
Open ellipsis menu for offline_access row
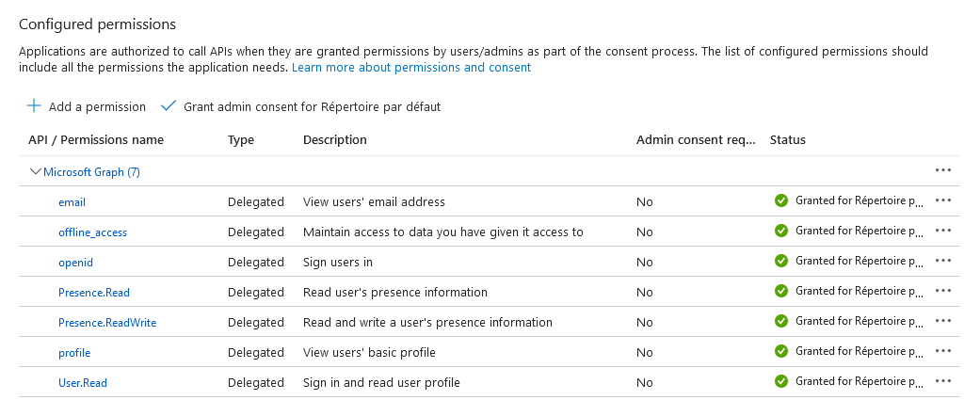943,231
